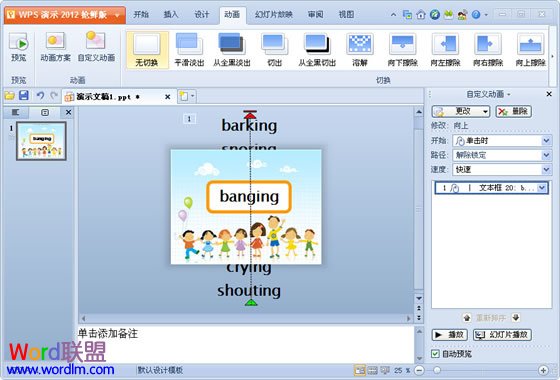Expand the Custom Animation pane title dropdown

point(508,94)
